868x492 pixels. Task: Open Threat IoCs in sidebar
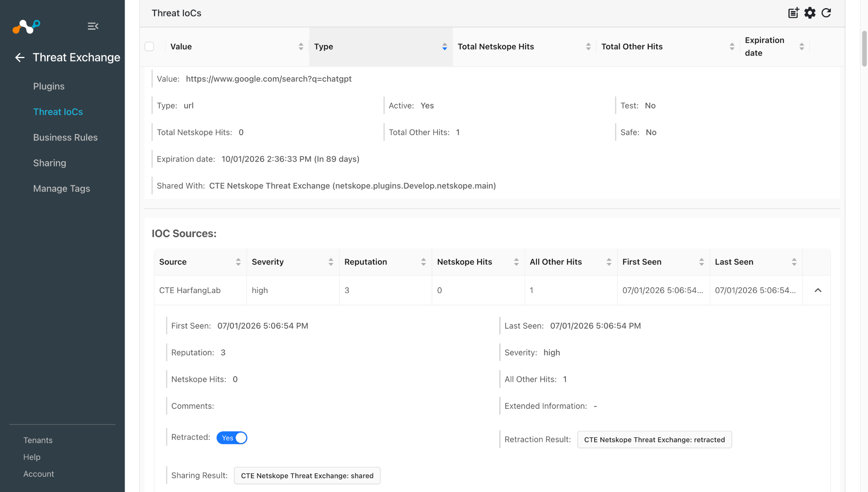tap(58, 112)
